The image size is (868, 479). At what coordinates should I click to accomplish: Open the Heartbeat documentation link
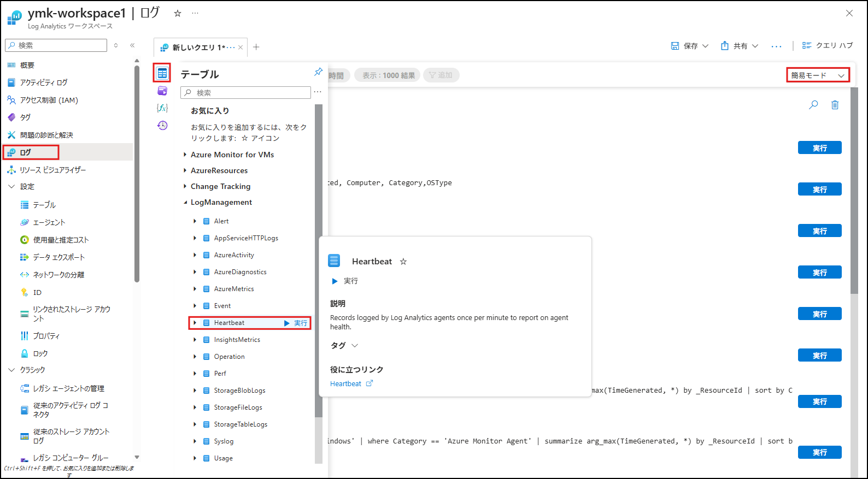[x=351, y=383]
